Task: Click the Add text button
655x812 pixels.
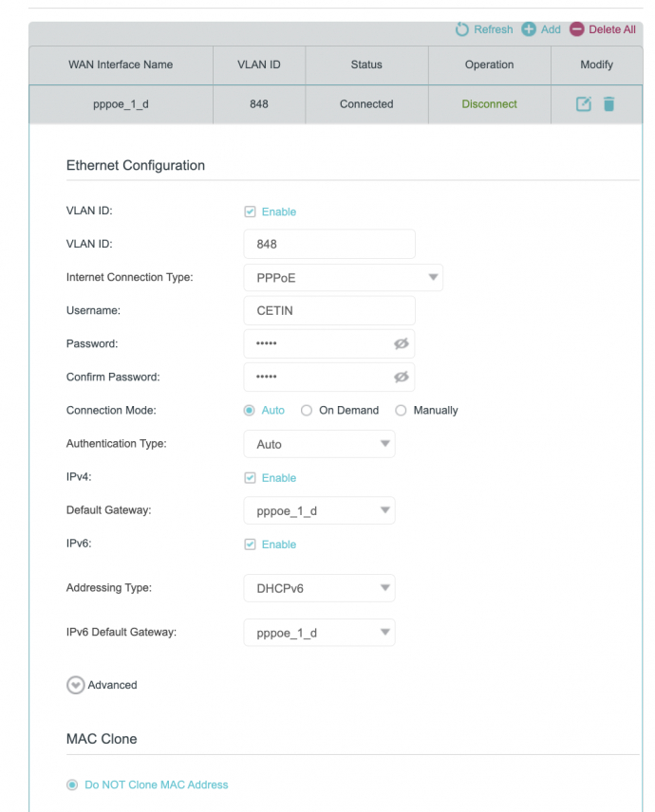Action: (x=551, y=29)
